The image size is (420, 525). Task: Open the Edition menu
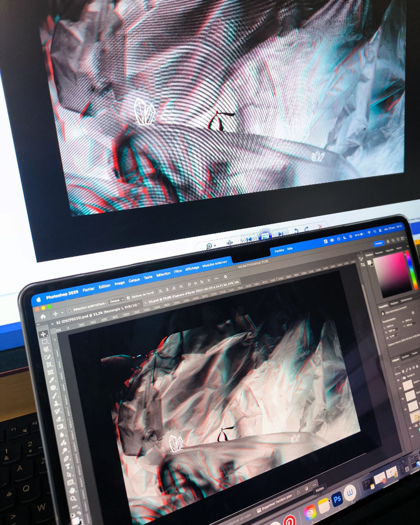pyautogui.click(x=105, y=286)
